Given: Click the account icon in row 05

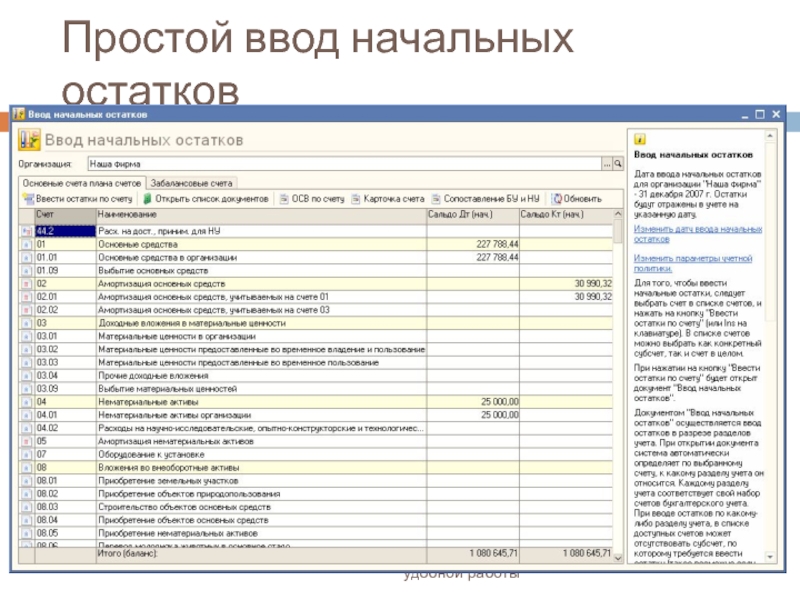Looking at the screenshot, I should click(27, 442).
